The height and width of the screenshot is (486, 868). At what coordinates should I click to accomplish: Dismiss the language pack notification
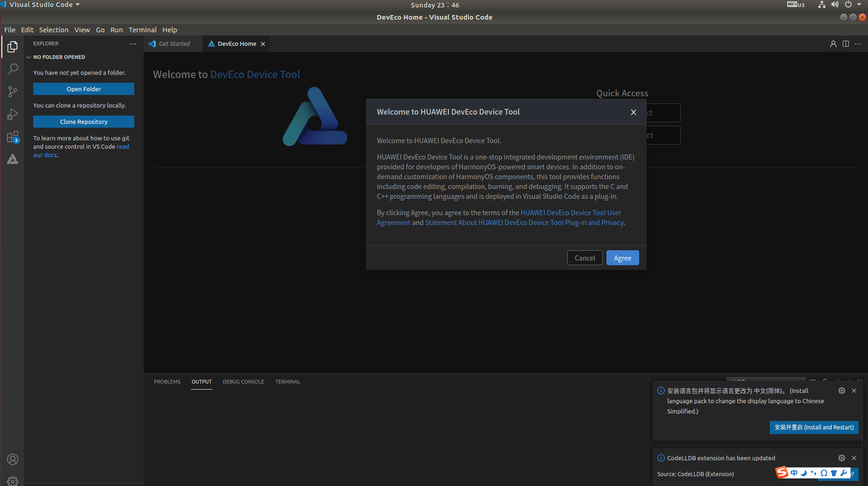click(x=854, y=391)
